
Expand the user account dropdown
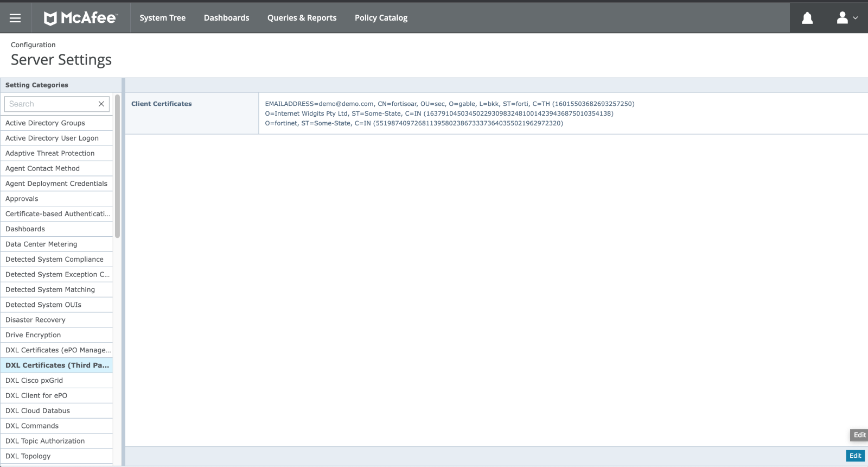coord(847,18)
